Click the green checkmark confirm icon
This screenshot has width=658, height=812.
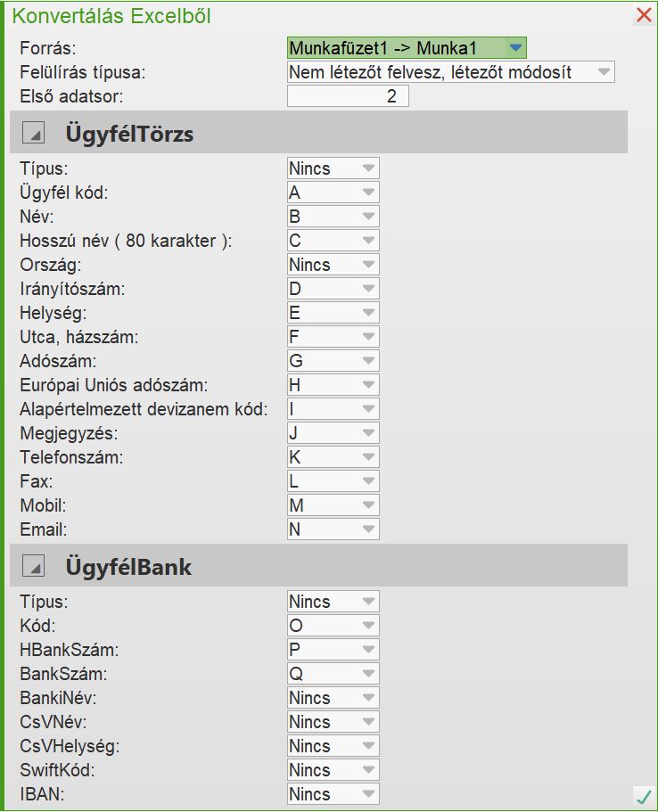coord(643,796)
